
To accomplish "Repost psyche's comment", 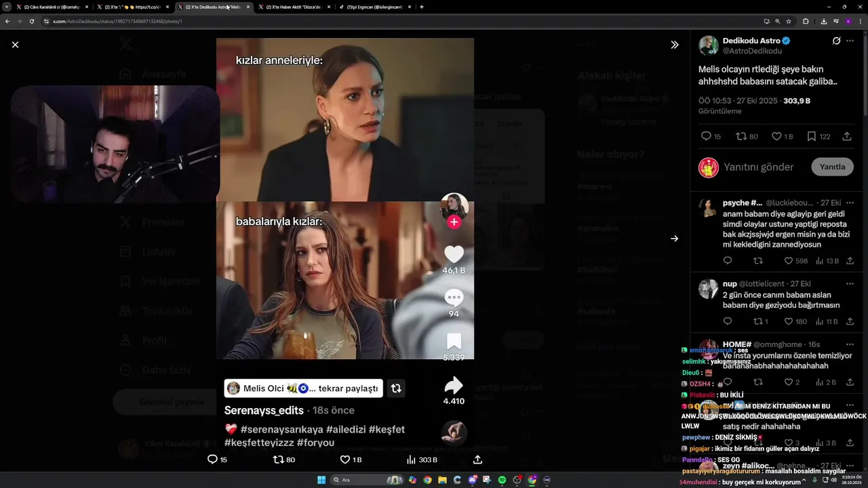I will (758, 261).
